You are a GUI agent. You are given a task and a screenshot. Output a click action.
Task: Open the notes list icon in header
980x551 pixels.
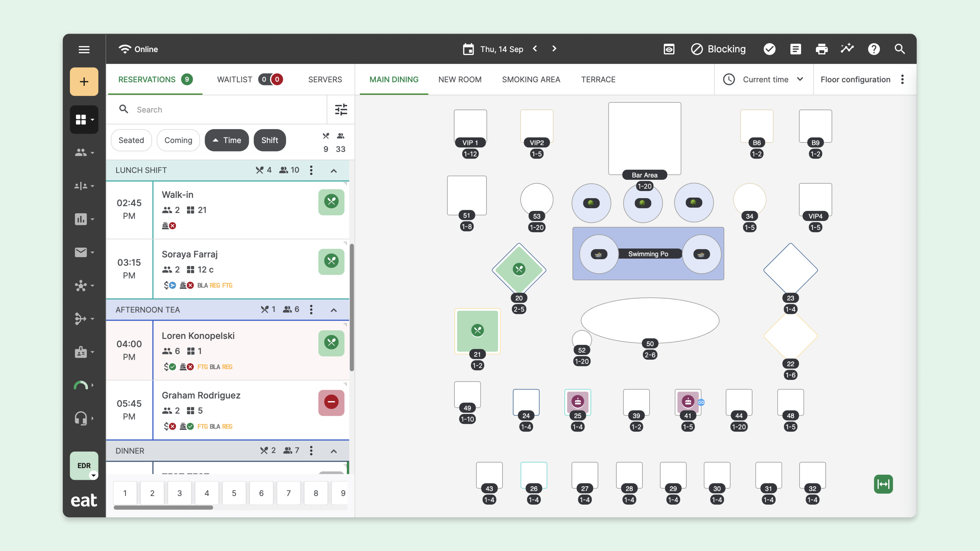[795, 49]
